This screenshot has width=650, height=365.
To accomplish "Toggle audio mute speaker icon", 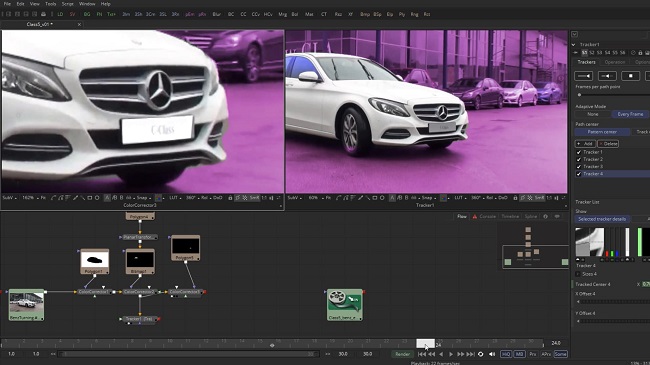I will tap(492, 354).
